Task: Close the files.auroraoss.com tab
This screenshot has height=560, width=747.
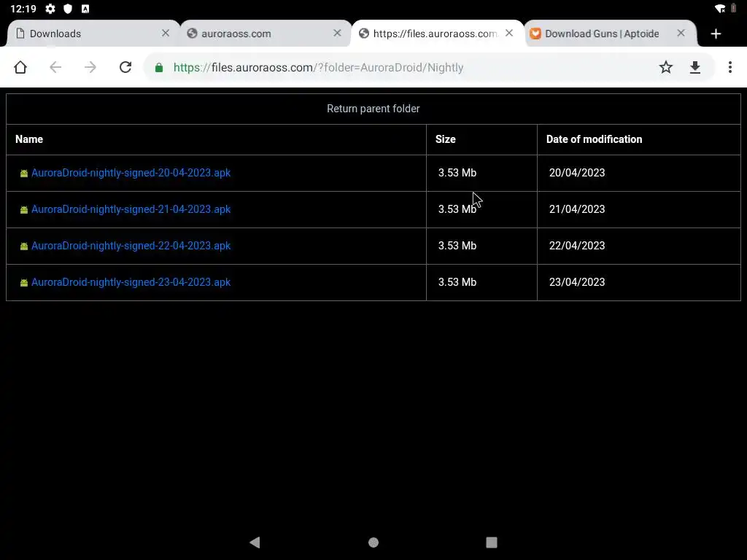Action: 509,33
